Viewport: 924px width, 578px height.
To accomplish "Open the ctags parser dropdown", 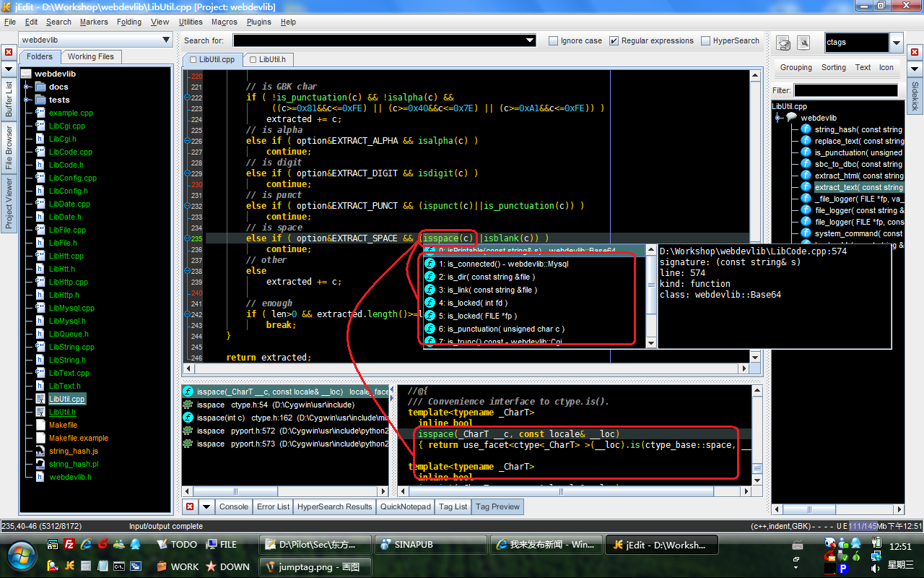I will click(896, 43).
